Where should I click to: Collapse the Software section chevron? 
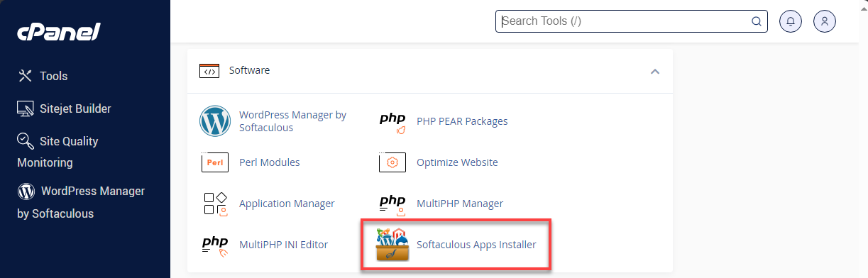655,71
